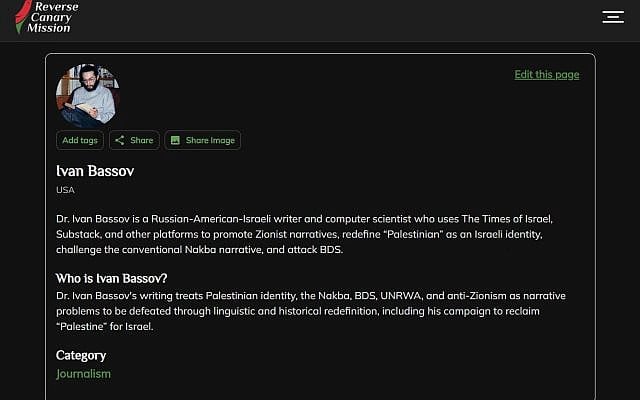Click the USA country label
This screenshot has width=640, height=400.
[x=65, y=190]
